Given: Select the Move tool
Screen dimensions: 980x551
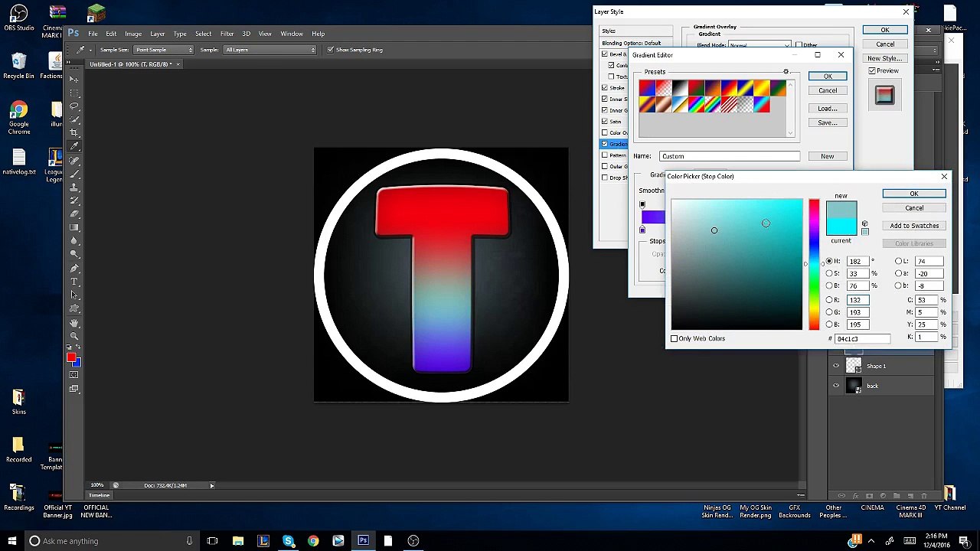Looking at the screenshot, I should click(74, 80).
